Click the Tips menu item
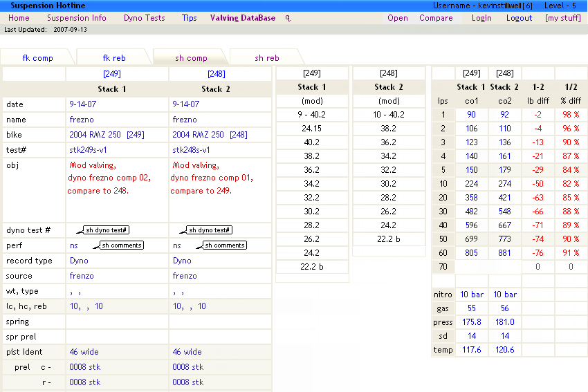Screen dimensions: 588x392 click(189, 18)
